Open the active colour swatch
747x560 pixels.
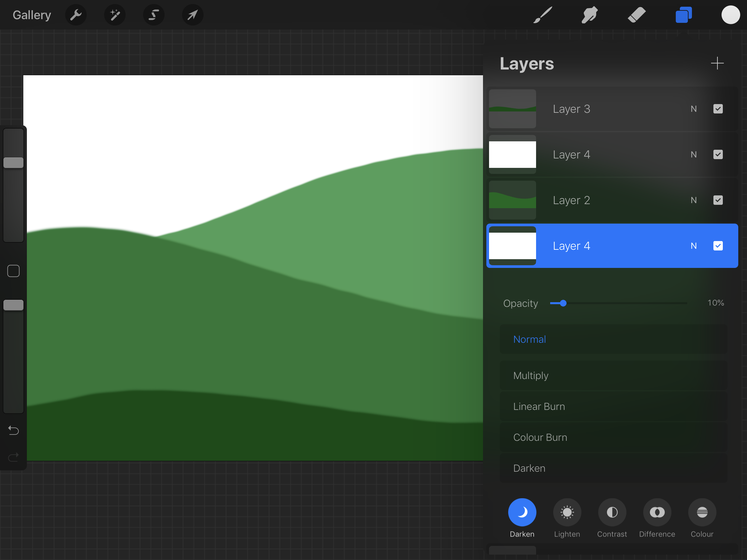coord(731,15)
